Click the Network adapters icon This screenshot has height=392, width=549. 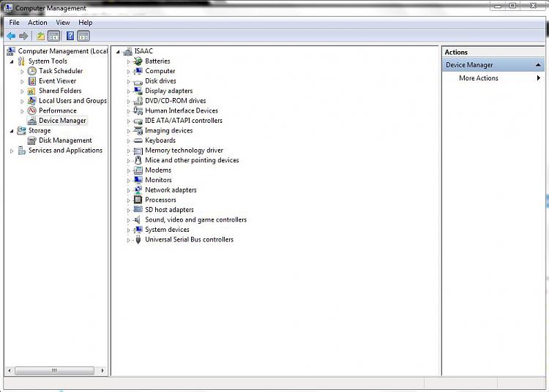(x=138, y=190)
